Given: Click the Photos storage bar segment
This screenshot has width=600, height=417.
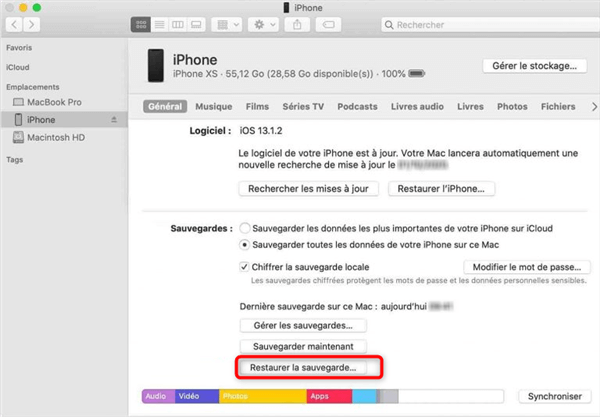Looking at the screenshot, I should pyautogui.click(x=263, y=396).
